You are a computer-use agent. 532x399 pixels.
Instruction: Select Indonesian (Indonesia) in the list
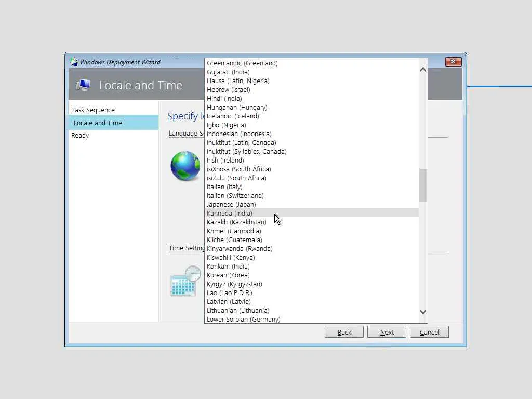[x=312, y=134]
